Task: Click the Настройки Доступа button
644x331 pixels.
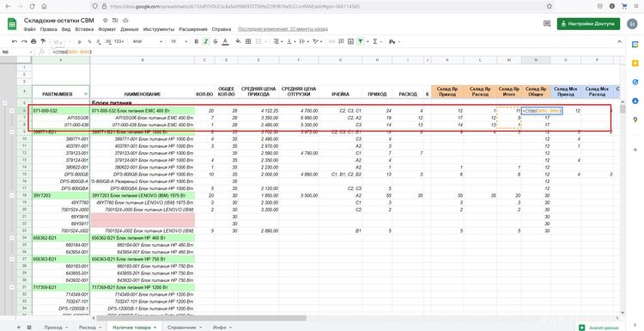Action: pos(588,24)
